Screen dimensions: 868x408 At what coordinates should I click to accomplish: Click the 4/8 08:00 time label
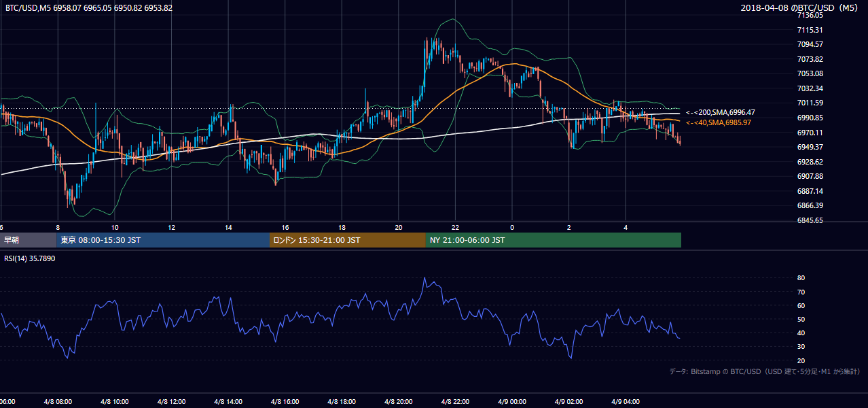(56, 402)
